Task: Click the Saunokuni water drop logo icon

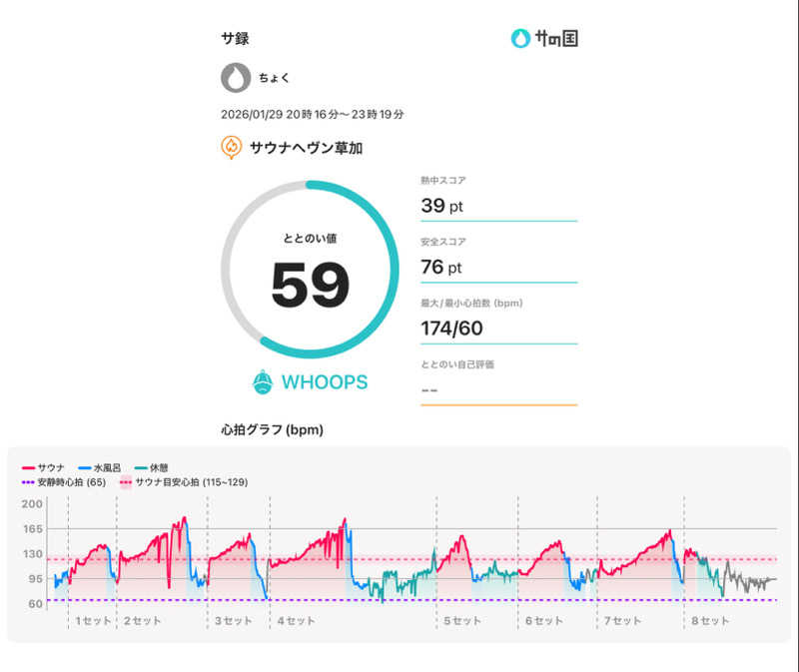Action: coord(520,39)
